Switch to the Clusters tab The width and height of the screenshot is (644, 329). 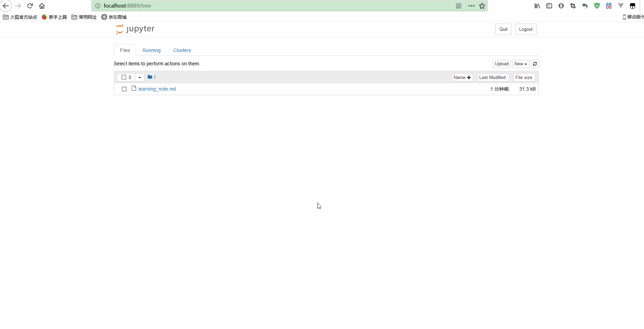coord(182,50)
